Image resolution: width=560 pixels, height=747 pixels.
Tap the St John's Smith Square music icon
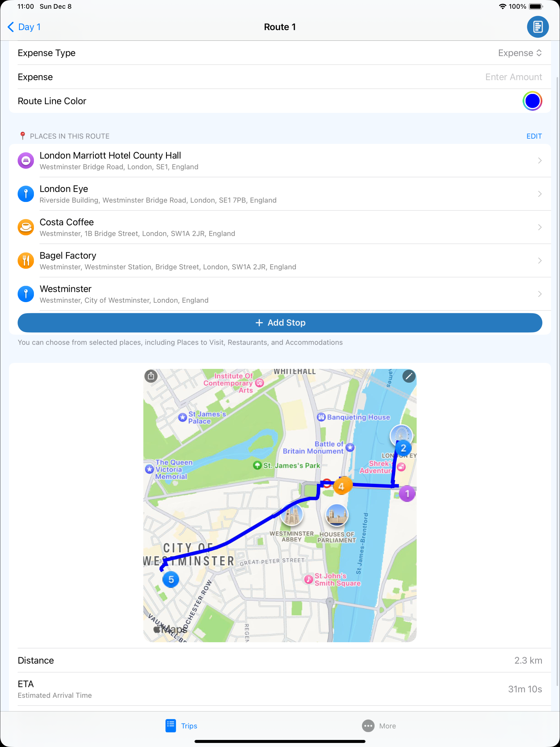tap(308, 580)
